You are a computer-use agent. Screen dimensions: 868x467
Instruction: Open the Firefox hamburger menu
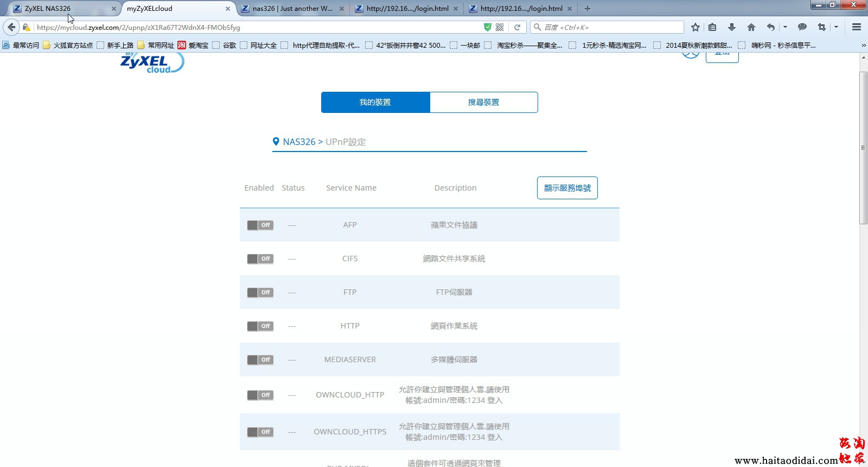coord(857,27)
